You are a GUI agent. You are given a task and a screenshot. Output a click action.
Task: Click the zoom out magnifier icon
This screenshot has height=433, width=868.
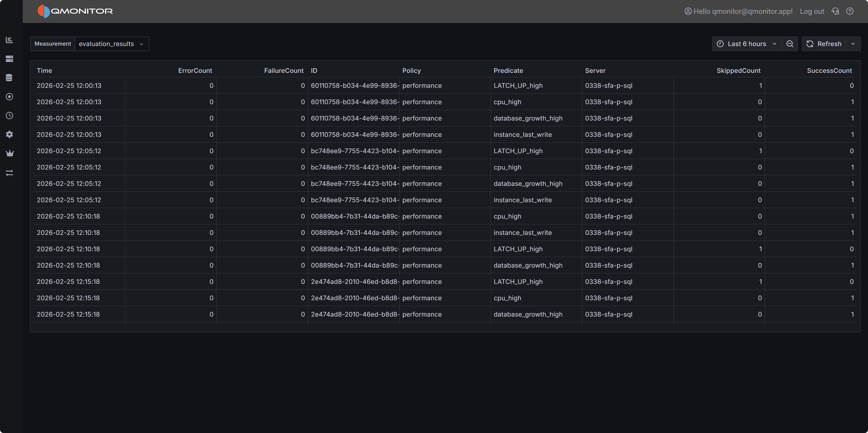pos(790,44)
